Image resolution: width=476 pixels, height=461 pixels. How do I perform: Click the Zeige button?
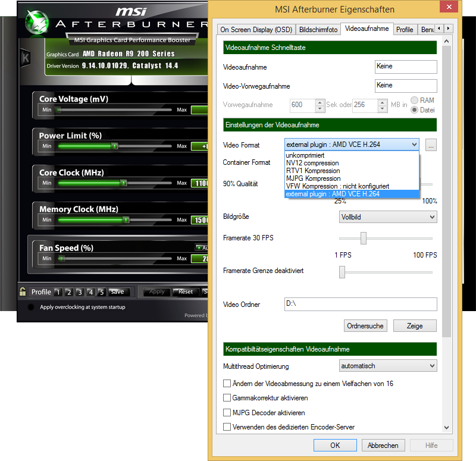pos(415,325)
